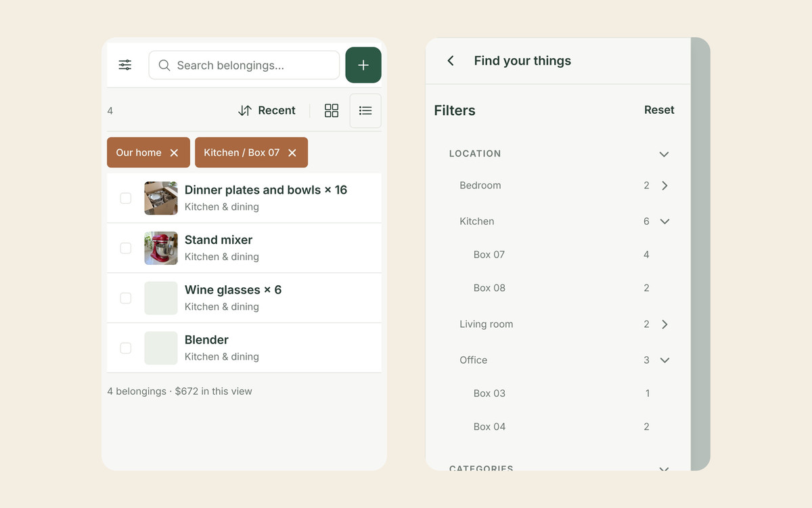Switch to list view
Viewport: 812px width, 508px height.
click(365, 110)
